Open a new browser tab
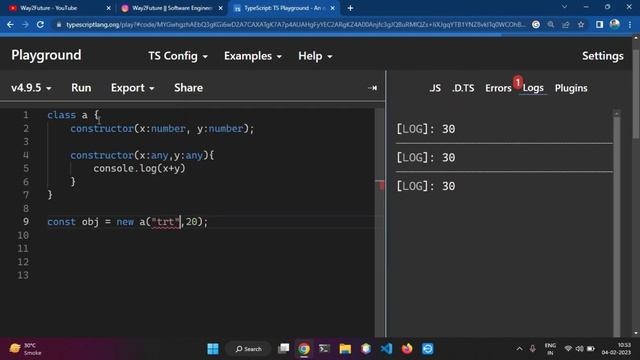This screenshot has height=360, width=640. (x=350, y=8)
